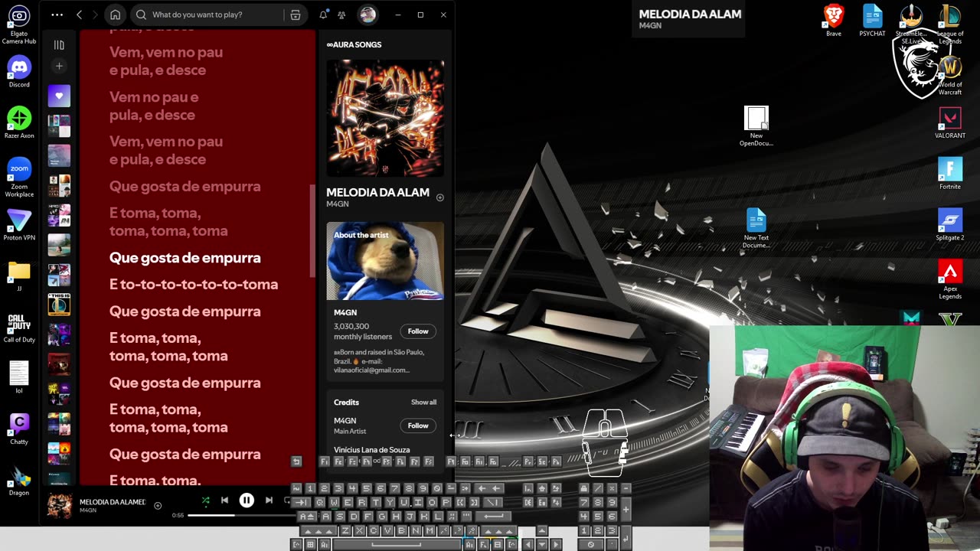Follow M4GN next to monthly listeners
Image resolution: width=980 pixels, height=551 pixels.
pos(418,331)
